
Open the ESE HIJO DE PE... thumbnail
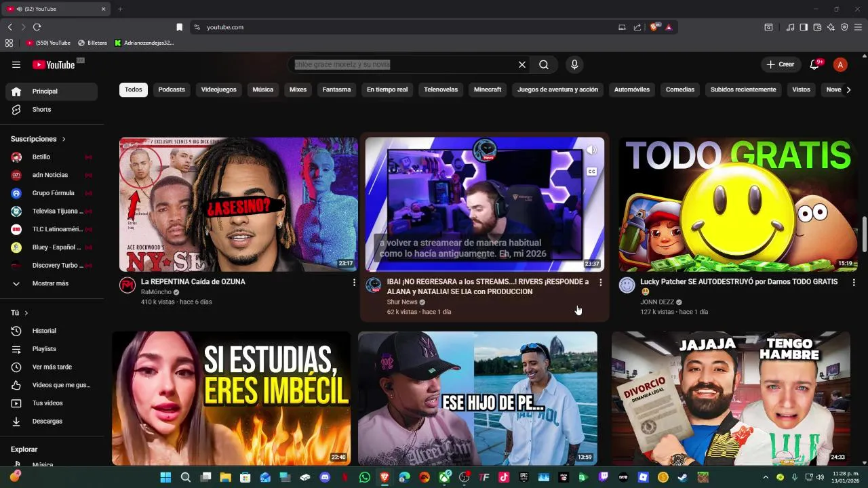click(477, 398)
